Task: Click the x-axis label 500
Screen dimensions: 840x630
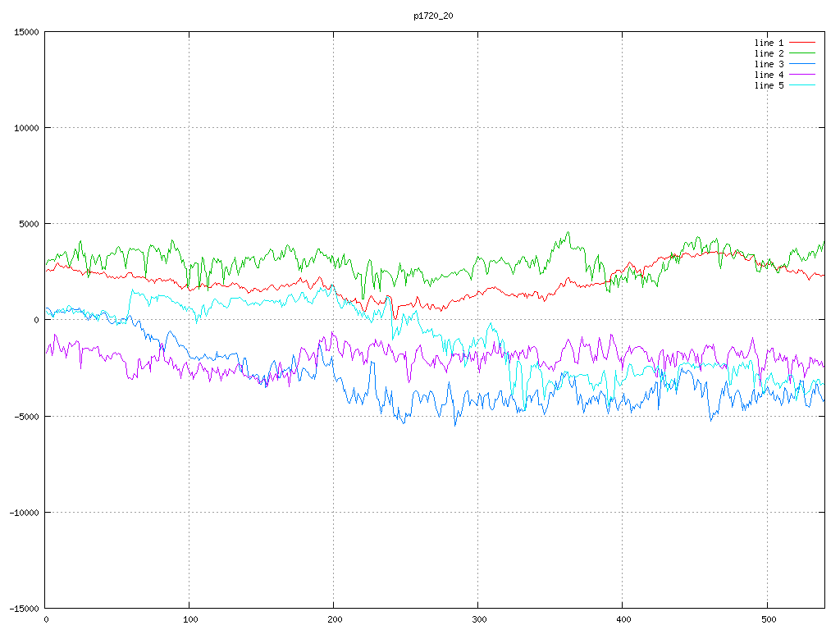Action: pos(769,620)
